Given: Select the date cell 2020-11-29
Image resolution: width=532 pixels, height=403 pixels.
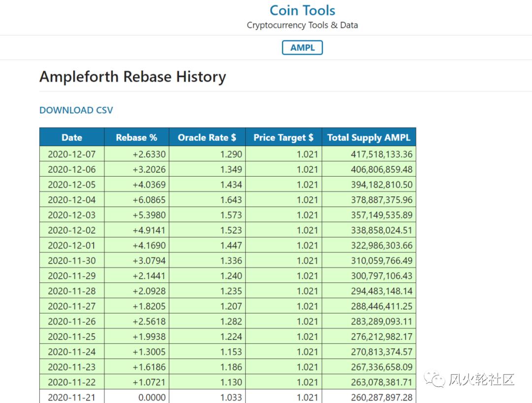Looking at the screenshot, I should coord(71,276).
